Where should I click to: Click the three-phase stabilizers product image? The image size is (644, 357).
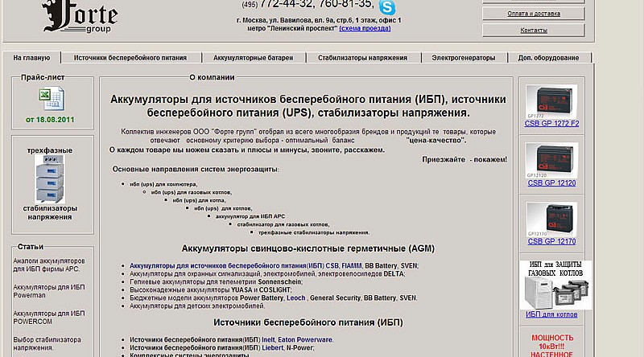[x=49, y=179]
